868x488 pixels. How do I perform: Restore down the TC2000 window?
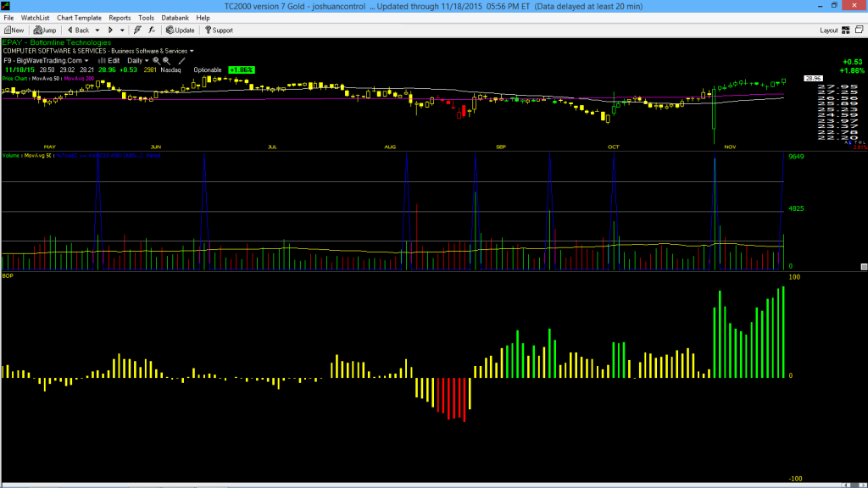click(834, 6)
